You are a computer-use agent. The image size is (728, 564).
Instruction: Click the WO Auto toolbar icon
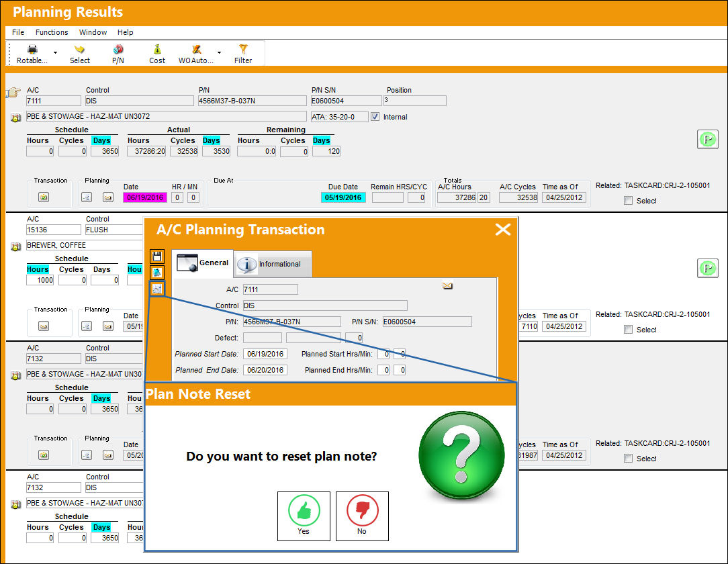click(196, 49)
